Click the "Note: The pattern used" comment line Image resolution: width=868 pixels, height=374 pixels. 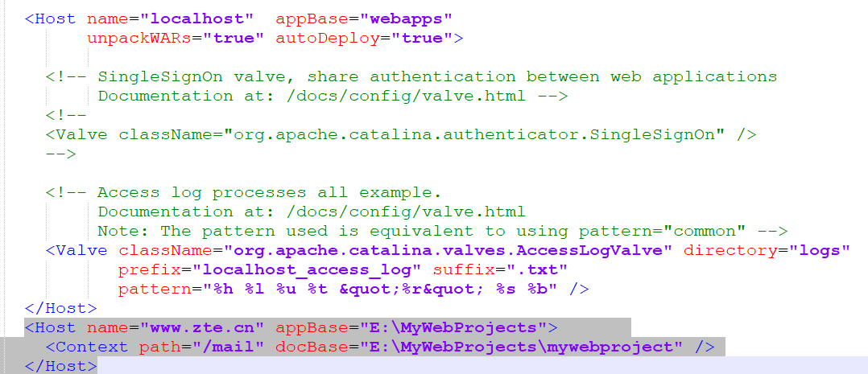(x=442, y=231)
